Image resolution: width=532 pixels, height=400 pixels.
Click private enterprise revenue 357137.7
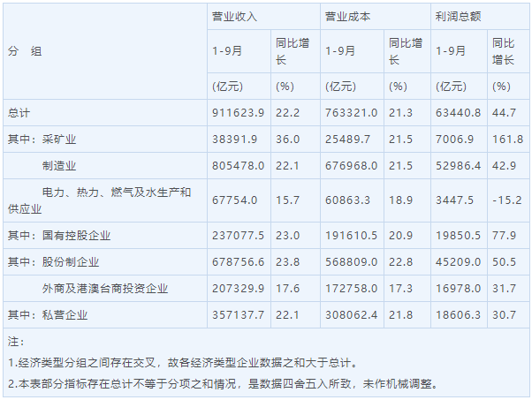(x=239, y=314)
